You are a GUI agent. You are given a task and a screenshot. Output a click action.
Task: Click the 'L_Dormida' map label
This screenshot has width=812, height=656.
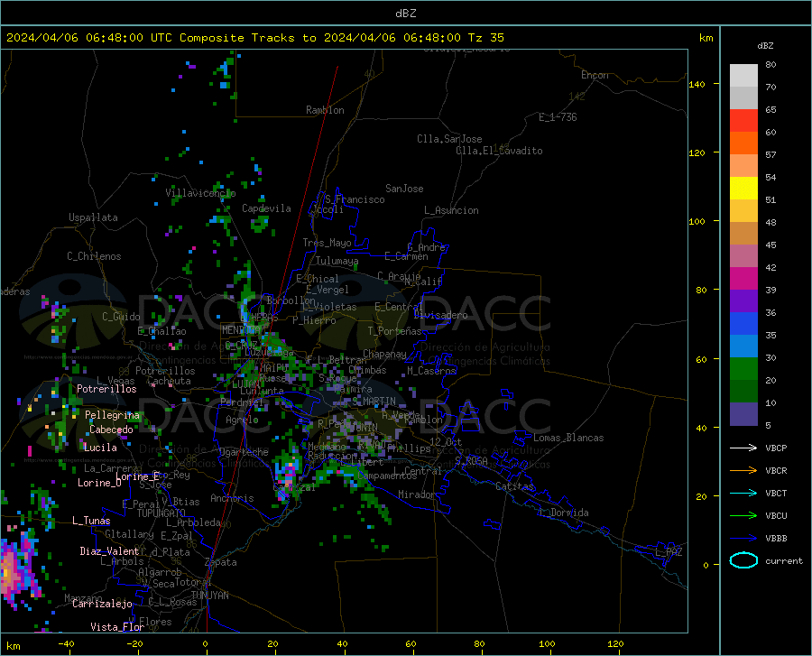[563, 513]
